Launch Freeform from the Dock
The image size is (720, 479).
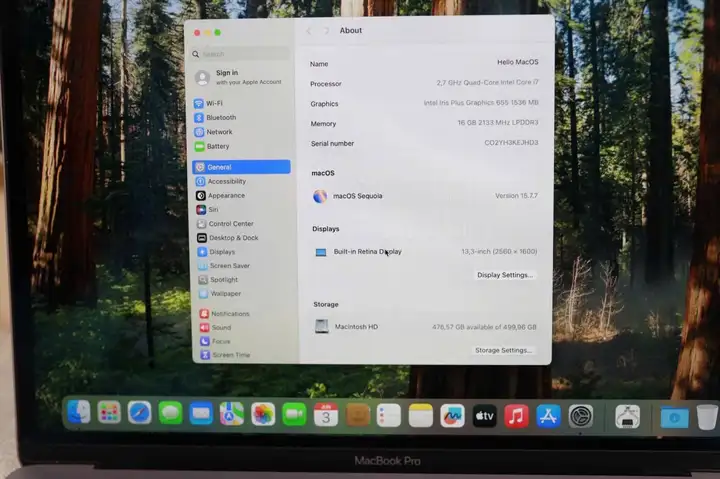click(x=452, y=416)
